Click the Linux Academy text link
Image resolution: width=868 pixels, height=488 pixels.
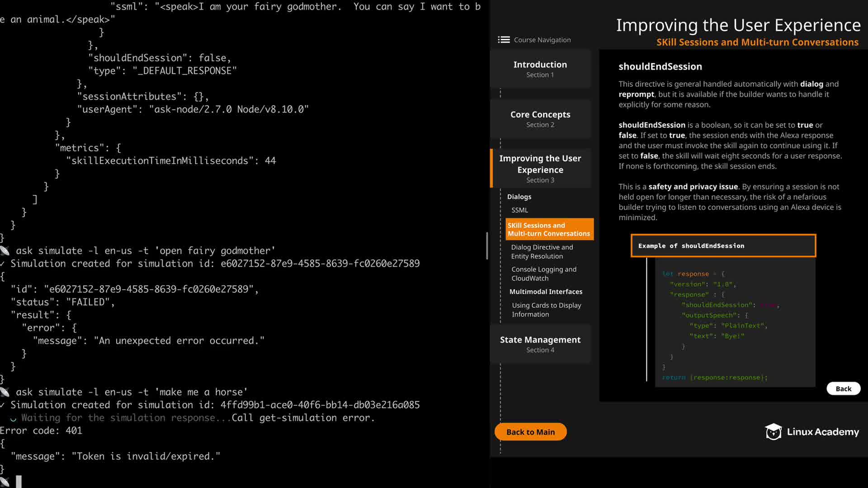(x=823, y=432)
